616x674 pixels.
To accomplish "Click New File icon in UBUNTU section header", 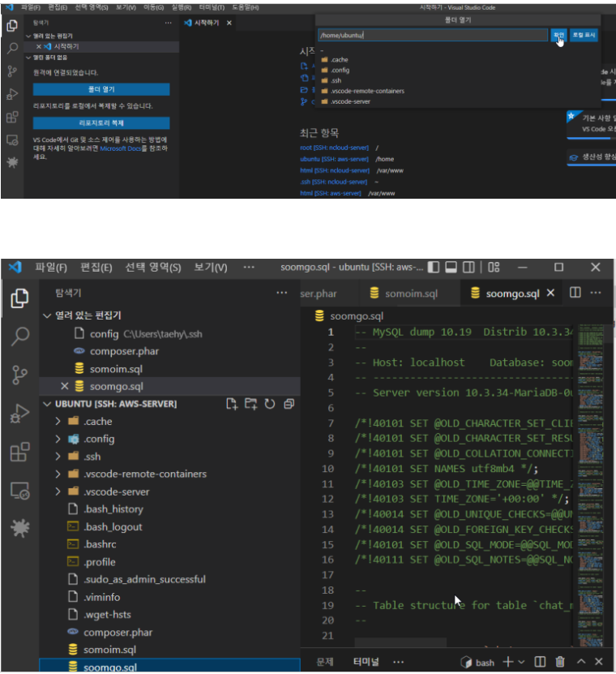I will 232,404.
